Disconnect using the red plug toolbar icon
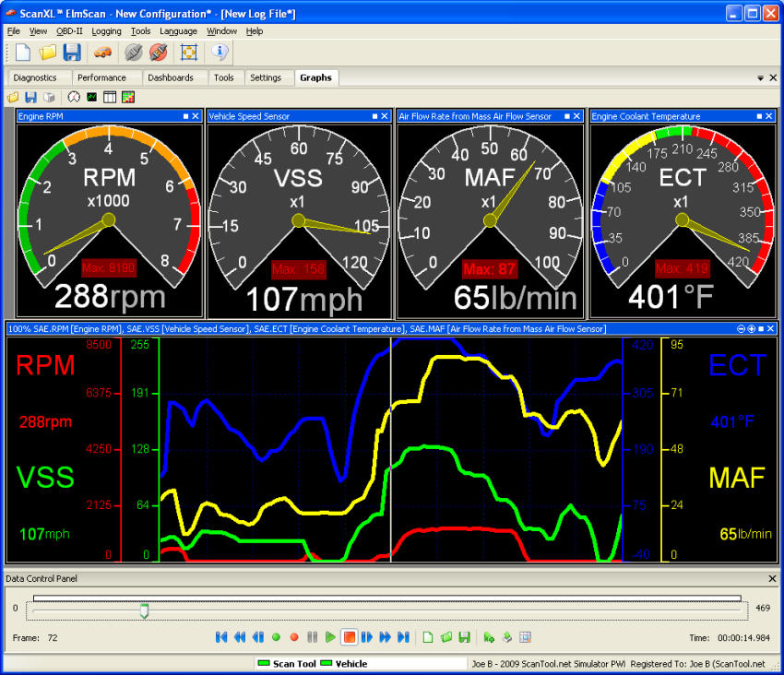This screenshot has height=675, width=784. [160, 53]
